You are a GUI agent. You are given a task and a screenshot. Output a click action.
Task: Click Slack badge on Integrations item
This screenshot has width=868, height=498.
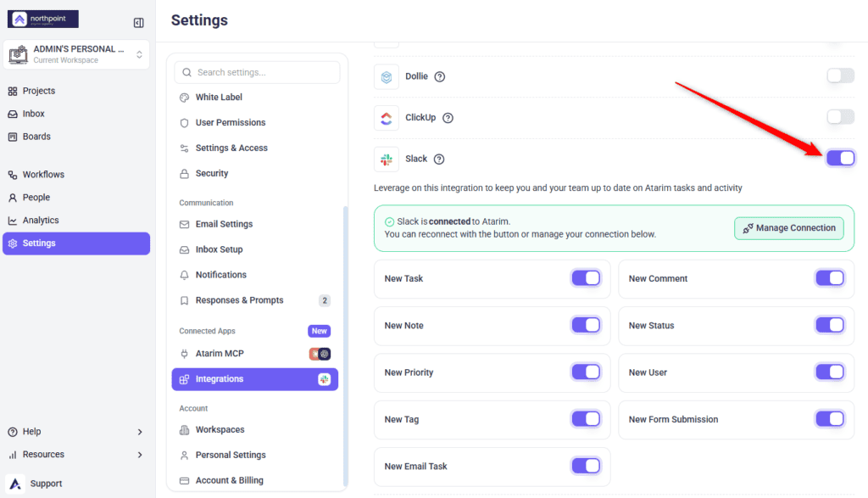325,379
